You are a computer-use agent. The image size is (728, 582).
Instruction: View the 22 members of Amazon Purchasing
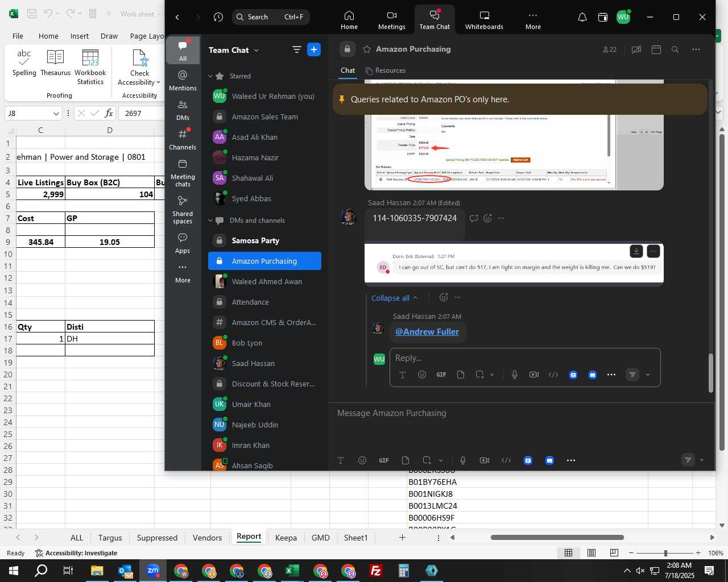(x=610, y=49)
